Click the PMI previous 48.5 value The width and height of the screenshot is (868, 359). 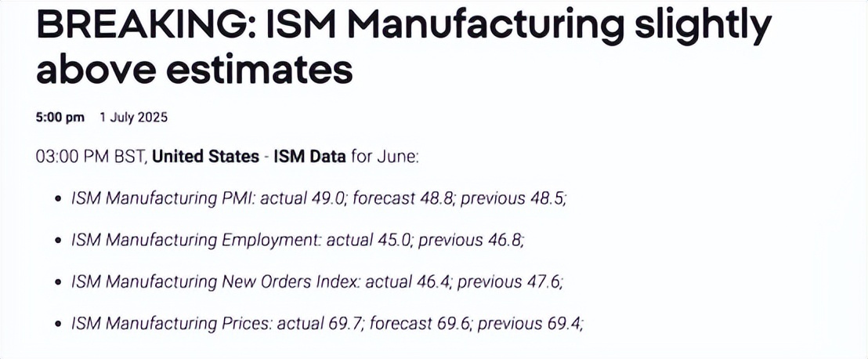coord(514,199)
